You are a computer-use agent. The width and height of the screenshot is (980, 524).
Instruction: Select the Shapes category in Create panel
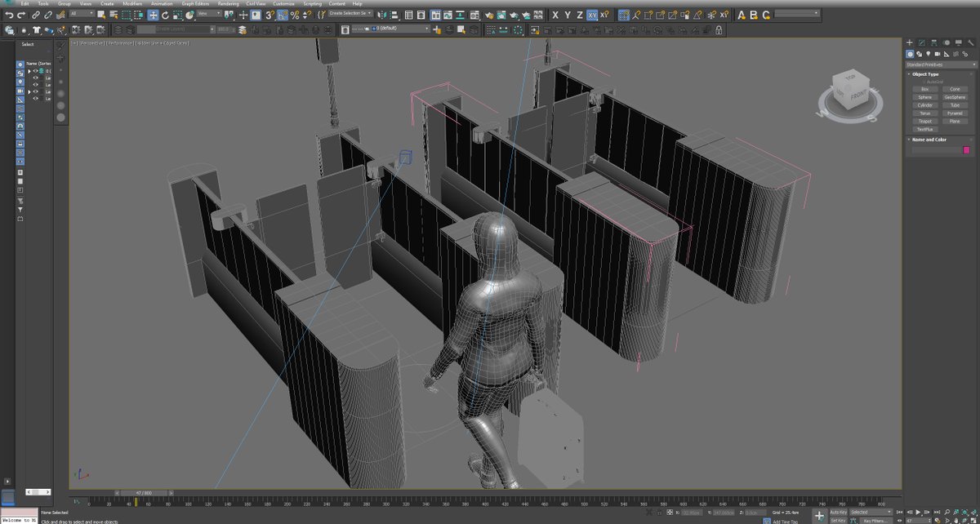[920, 54]
